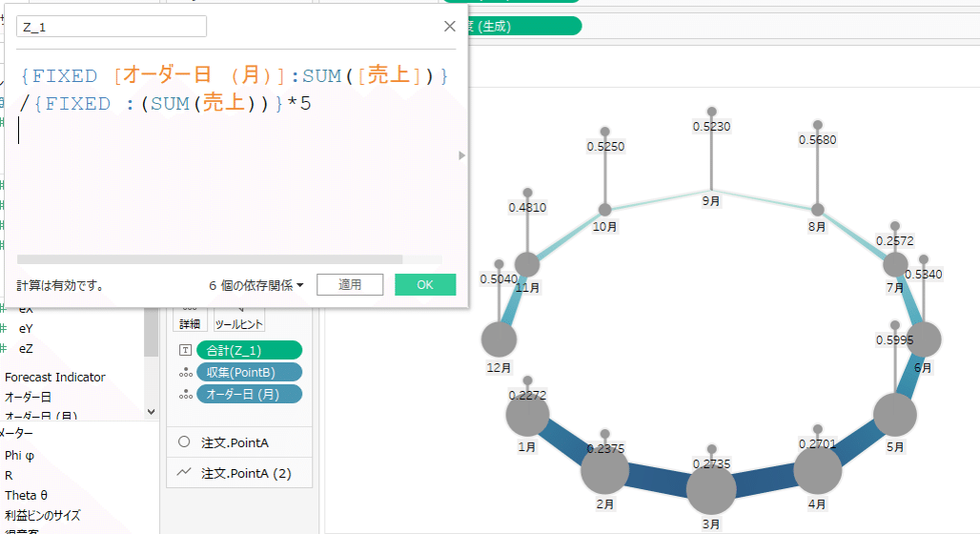Image resolution: width=980 pixels, height=534 pixels.
Task: Click the 0.2375 value label above 2月
Action: click(605, 449)
